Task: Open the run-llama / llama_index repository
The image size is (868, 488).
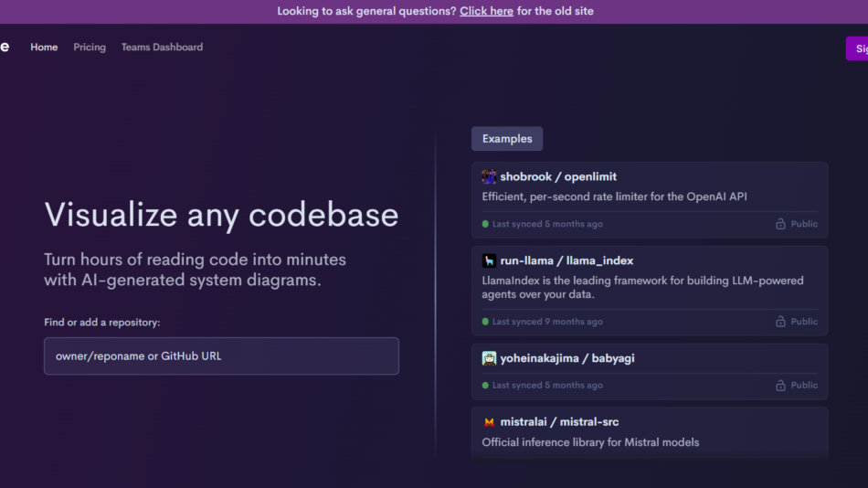Action: [566, 261]
